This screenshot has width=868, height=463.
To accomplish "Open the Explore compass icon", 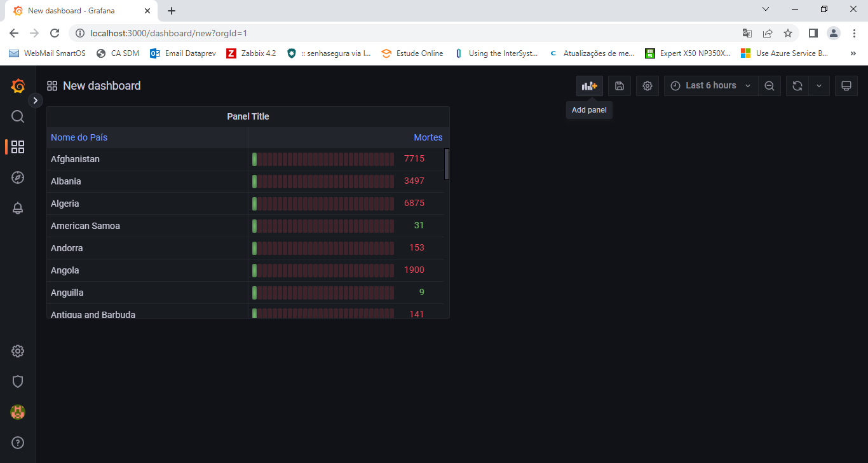I will pos(18,177).
